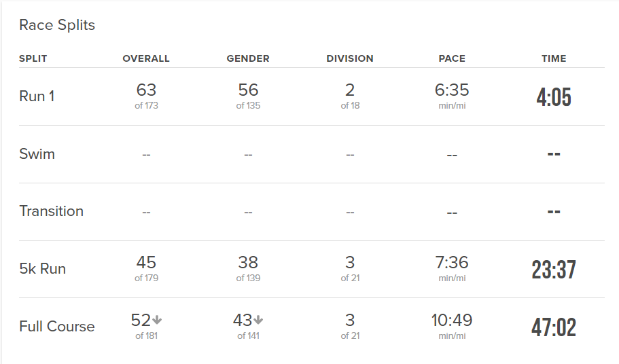Click the Run 1 time 4:05
Screen dimensions: 619x364
pyautogui.click(x=554, y=97)
